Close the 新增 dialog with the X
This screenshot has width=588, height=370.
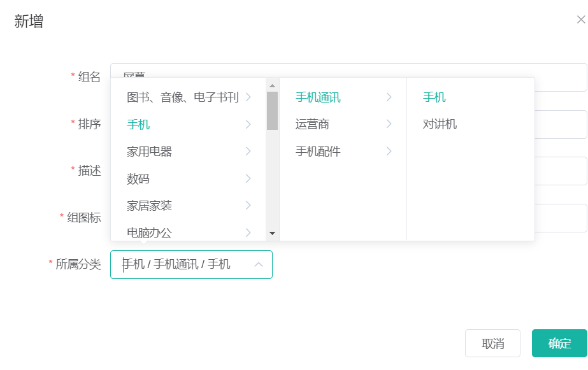point(580,20)
